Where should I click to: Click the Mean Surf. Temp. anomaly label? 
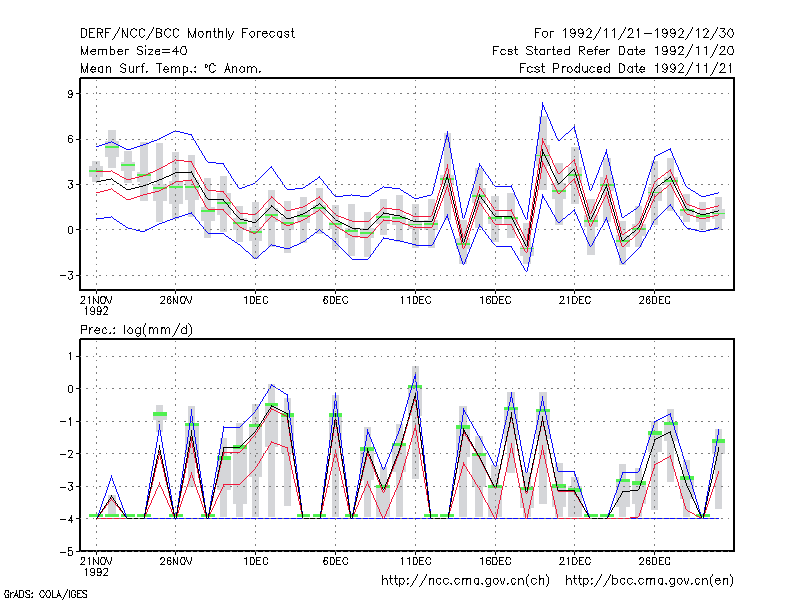[x=170, y=68]
